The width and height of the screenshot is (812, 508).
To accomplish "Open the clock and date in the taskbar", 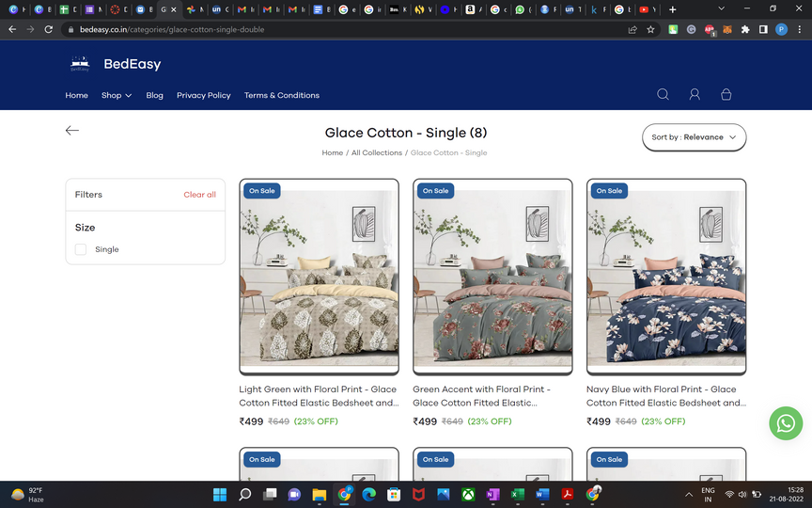I will tap(786, 494).
